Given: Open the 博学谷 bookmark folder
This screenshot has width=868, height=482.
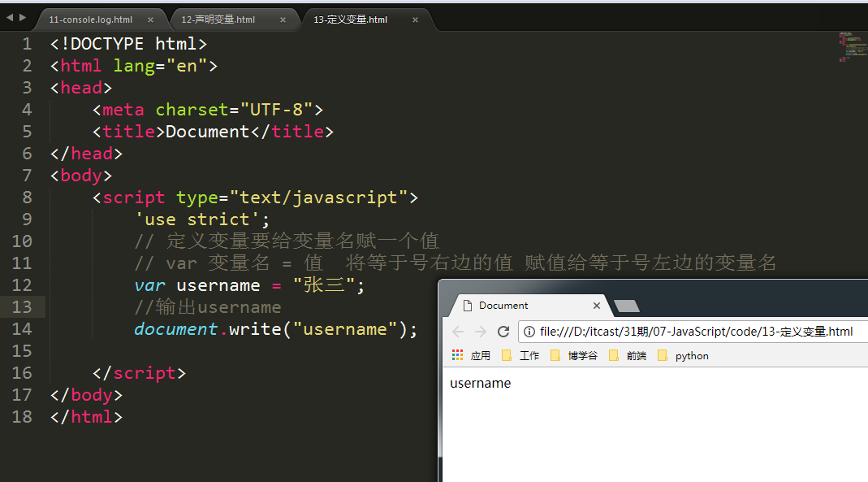Looking at the screenshot, I should coord(574,356).
